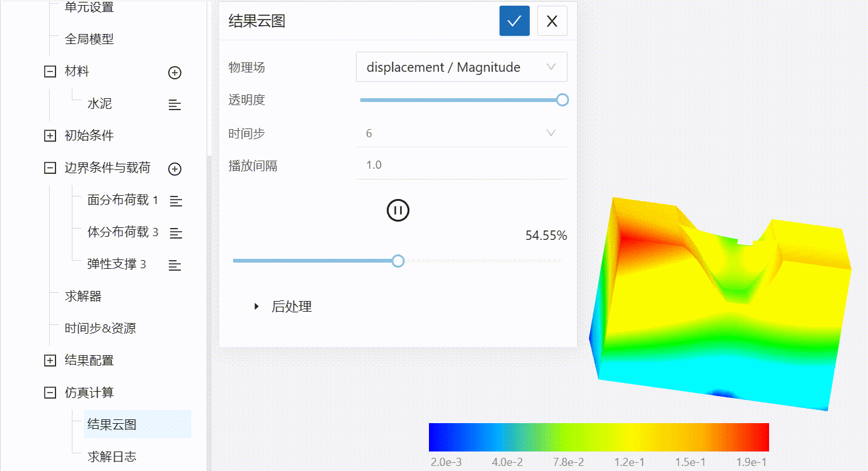Click the 1.9e-1 legend value
868x471 pixels.
(x=751, y=462)
